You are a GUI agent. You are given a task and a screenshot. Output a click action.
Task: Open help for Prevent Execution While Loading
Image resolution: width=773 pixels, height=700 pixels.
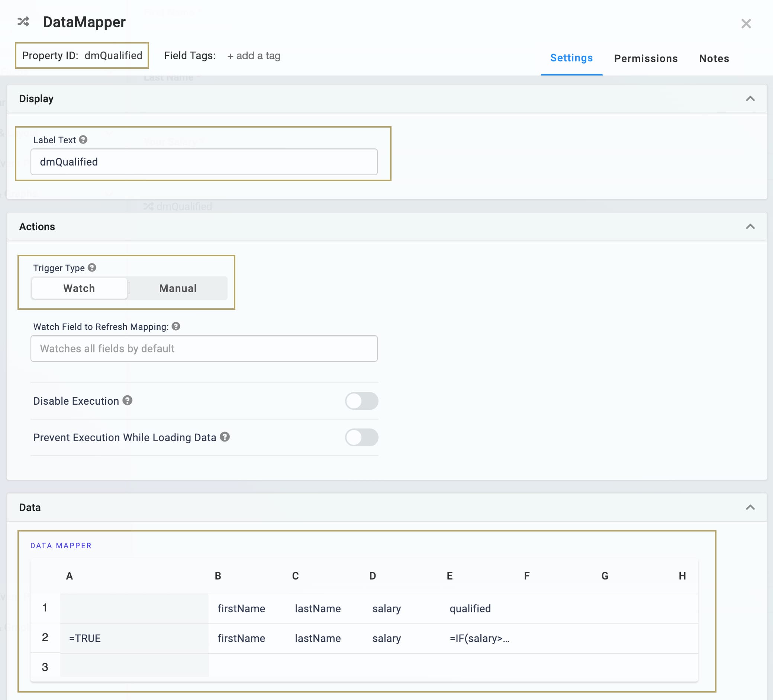click(x=225, y=437)
